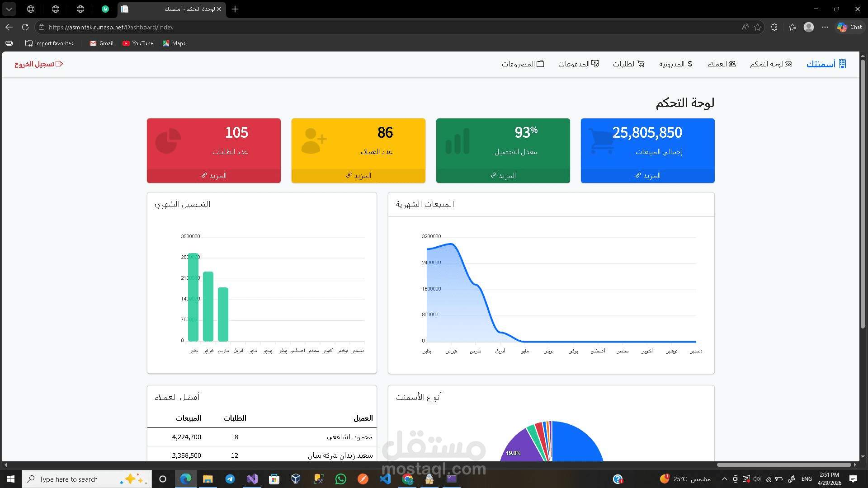Click the January bar in التحصيل الشهري chart

point(193,297)
